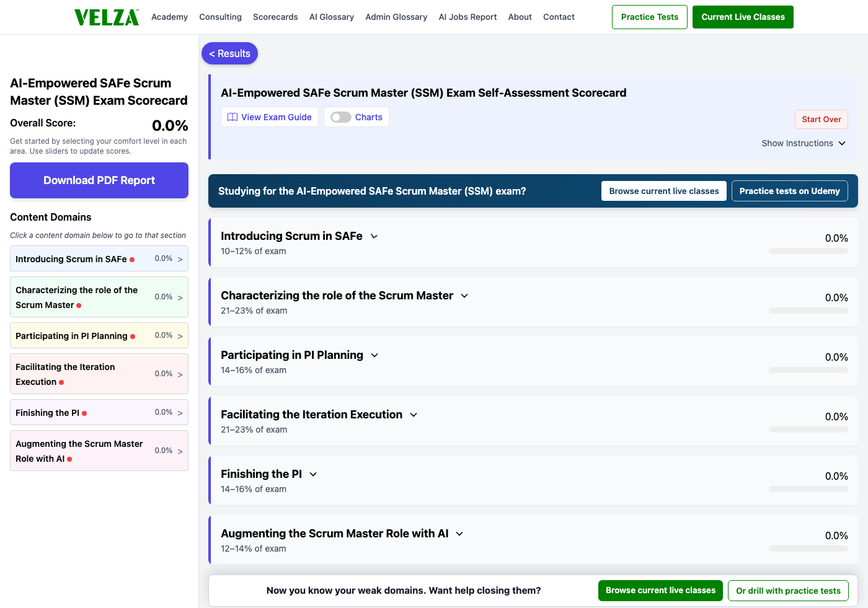Click the Participating in PI Planning progress bar
Screen dimensions: 868x608
pyautogui.click(x=808, y=370)
